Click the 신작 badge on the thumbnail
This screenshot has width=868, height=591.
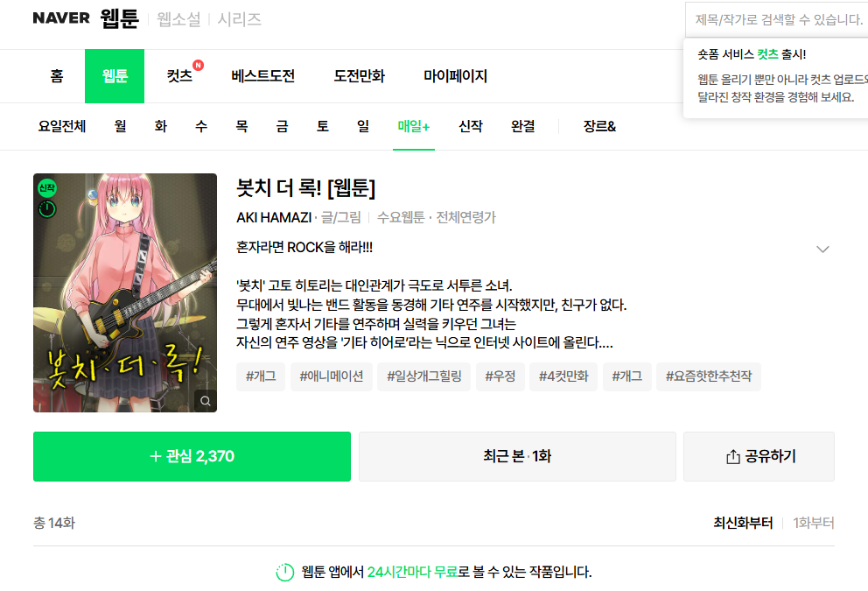coord(46,186)
